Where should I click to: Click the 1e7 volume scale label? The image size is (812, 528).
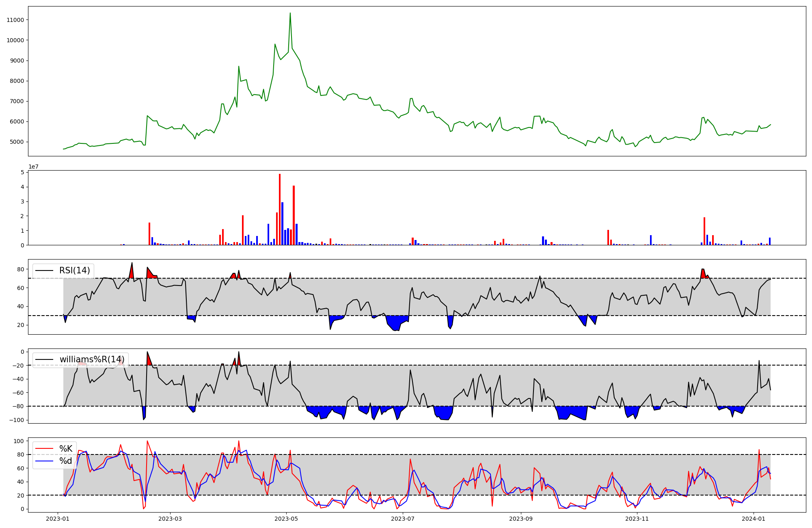pyautogui.click(x=33, y=167)
